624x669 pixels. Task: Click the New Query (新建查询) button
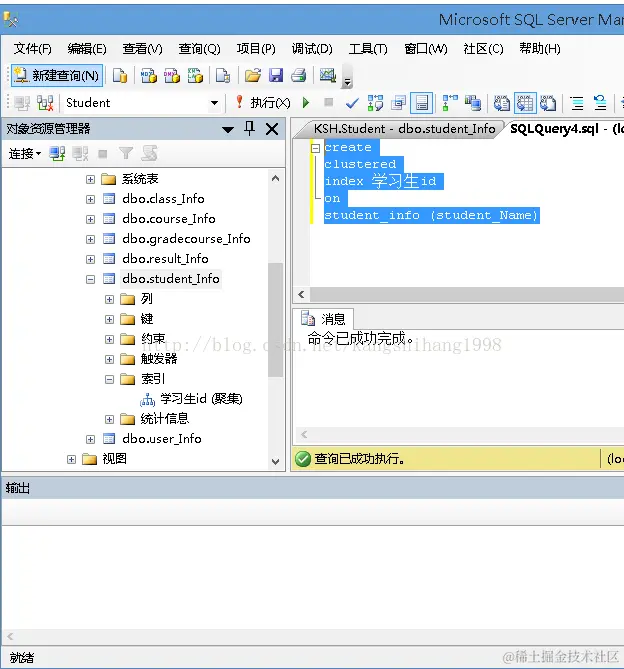click(57, 76)
